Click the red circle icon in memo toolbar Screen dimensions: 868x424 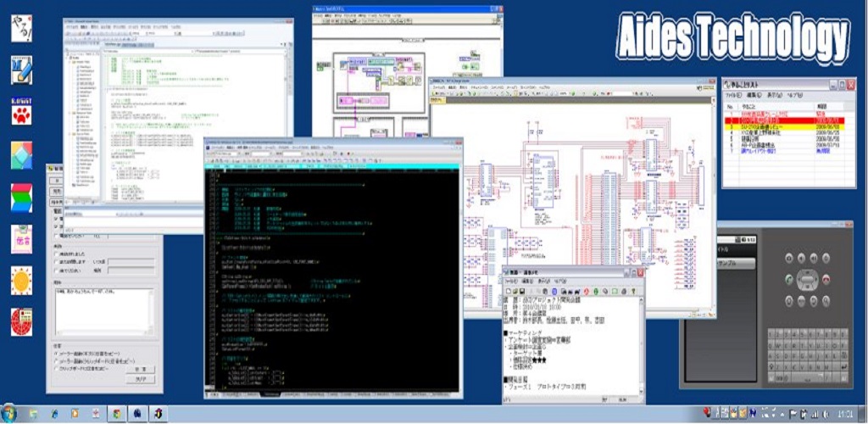point(585,291)
